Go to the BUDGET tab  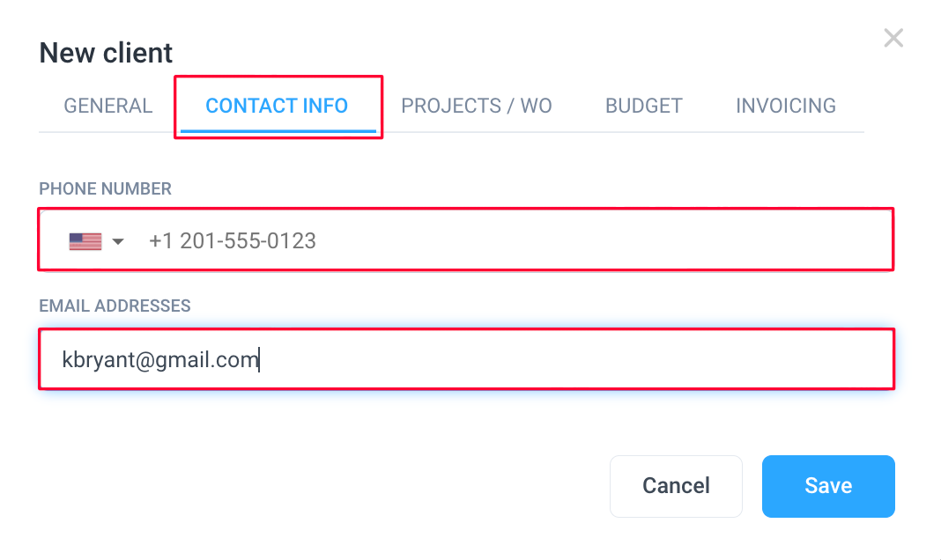[643, 107]
